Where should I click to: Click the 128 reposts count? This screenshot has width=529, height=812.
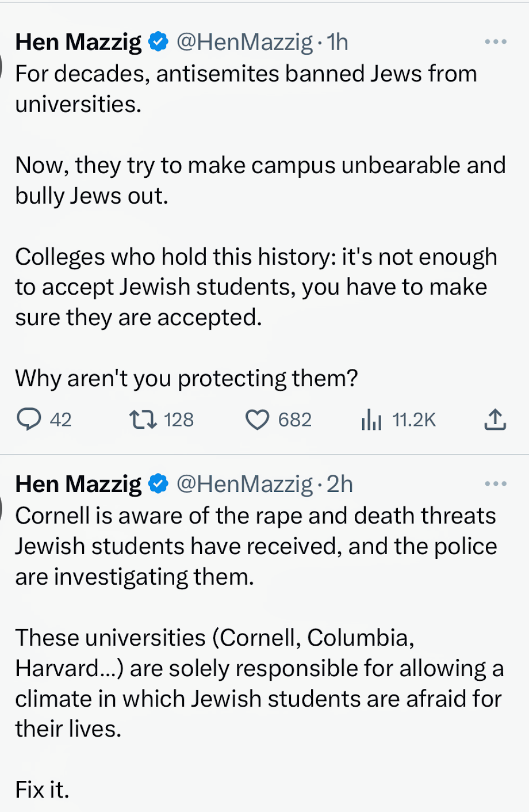pos(179,420)
